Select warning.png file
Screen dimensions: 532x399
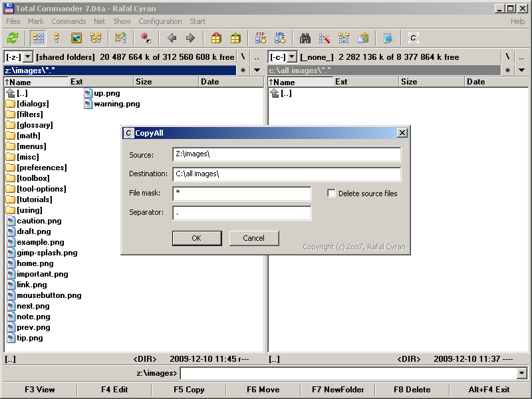point(112,104)
